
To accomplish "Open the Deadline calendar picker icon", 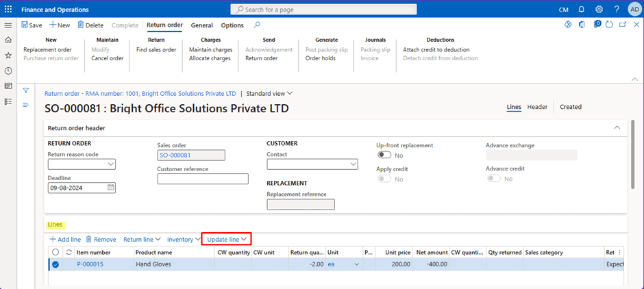I will [x=111, y=188].
